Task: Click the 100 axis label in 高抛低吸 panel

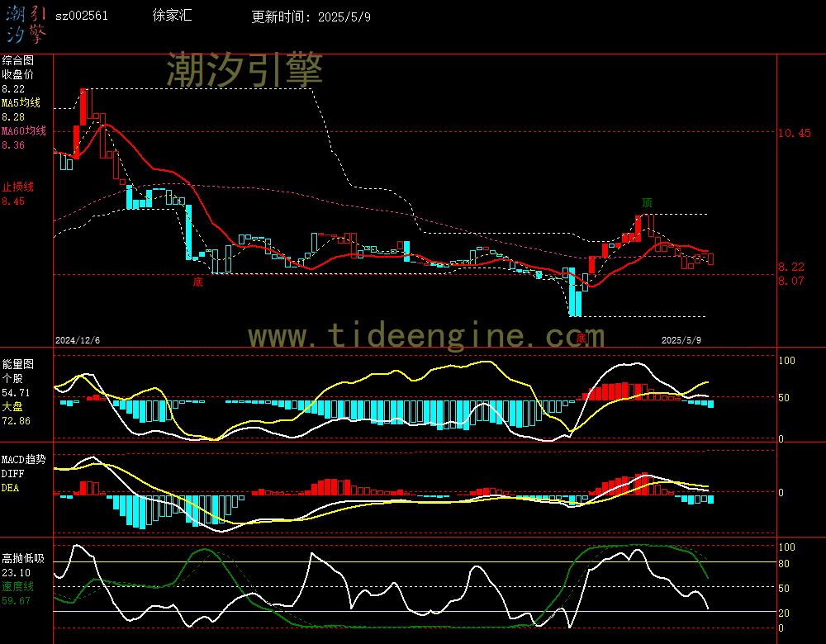Action: (x=786, y=547)
